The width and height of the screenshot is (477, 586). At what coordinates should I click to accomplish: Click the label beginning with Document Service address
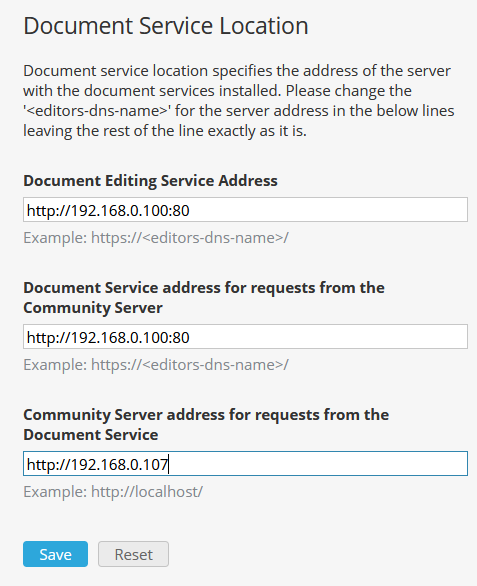204,297
